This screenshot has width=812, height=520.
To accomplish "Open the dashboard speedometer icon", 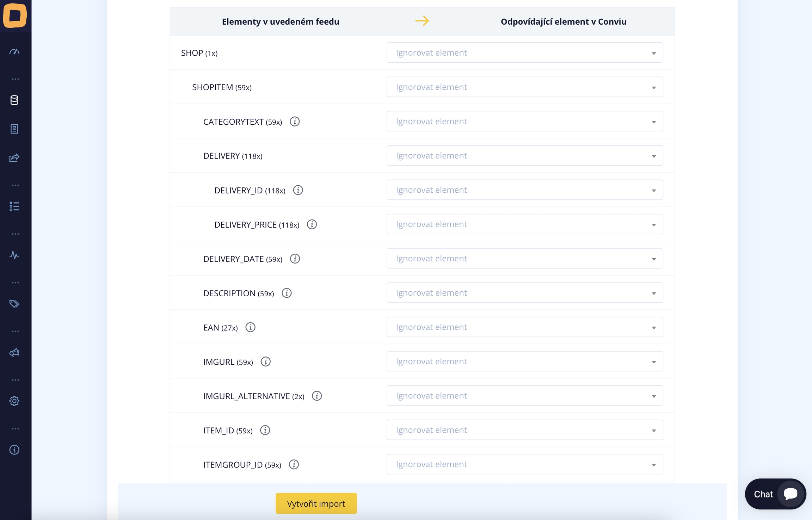I will click(x=14, y=52).
